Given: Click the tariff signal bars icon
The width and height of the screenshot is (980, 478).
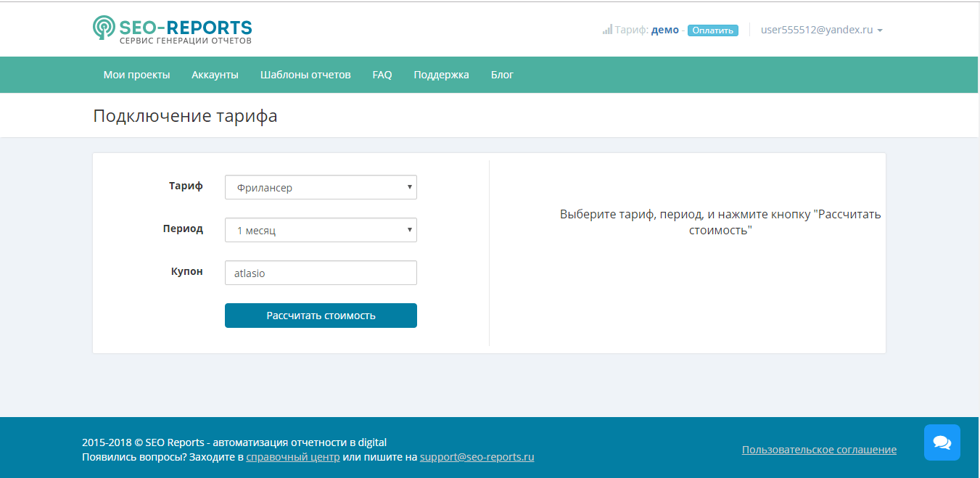Looking at the screenshot, I should (x=607, y=30).
